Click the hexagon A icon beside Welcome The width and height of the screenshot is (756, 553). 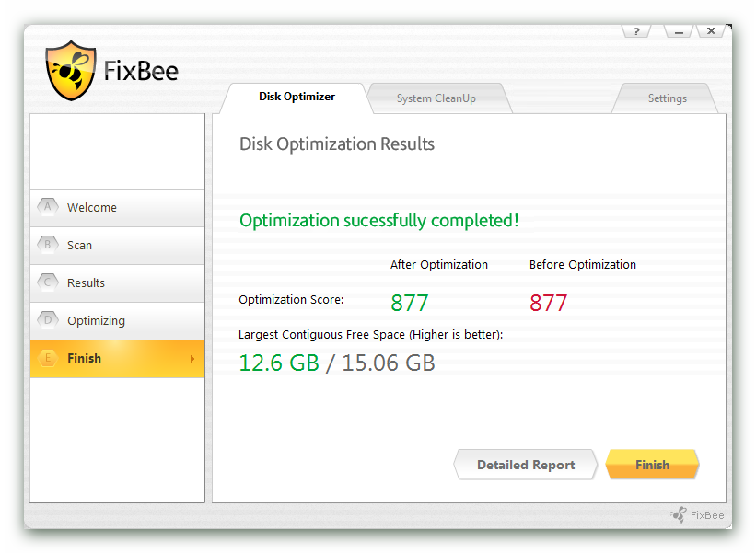point(47,207)
